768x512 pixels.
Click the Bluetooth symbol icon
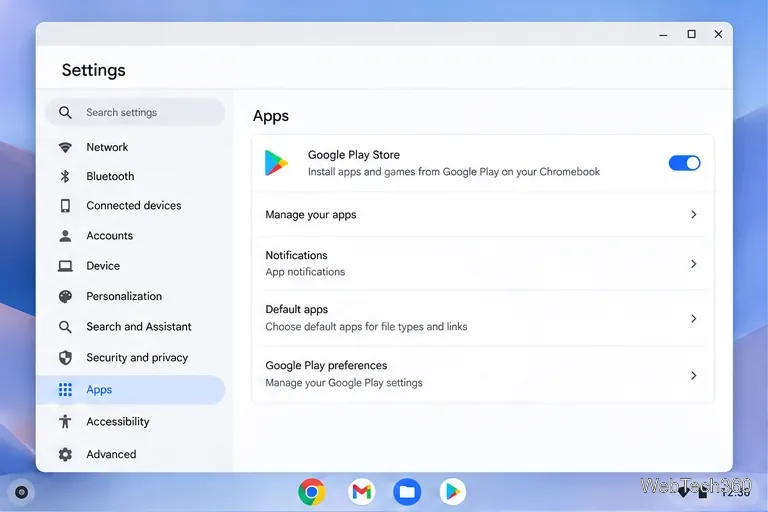(x=65, y=176)
